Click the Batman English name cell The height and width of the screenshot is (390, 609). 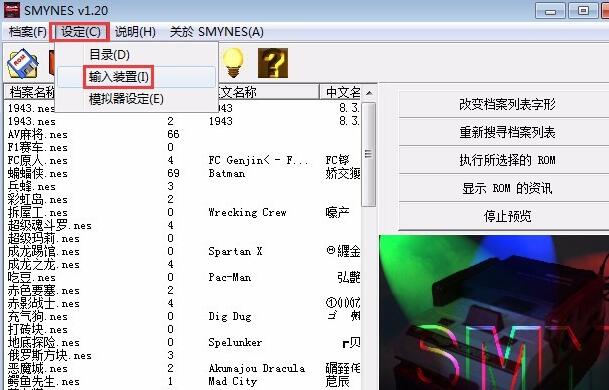click(227, 174)
